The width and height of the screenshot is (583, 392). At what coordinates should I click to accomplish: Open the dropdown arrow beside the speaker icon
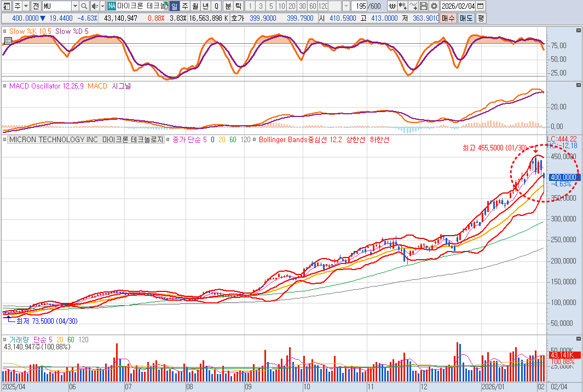pyautogui.click(x=102, y=6)
